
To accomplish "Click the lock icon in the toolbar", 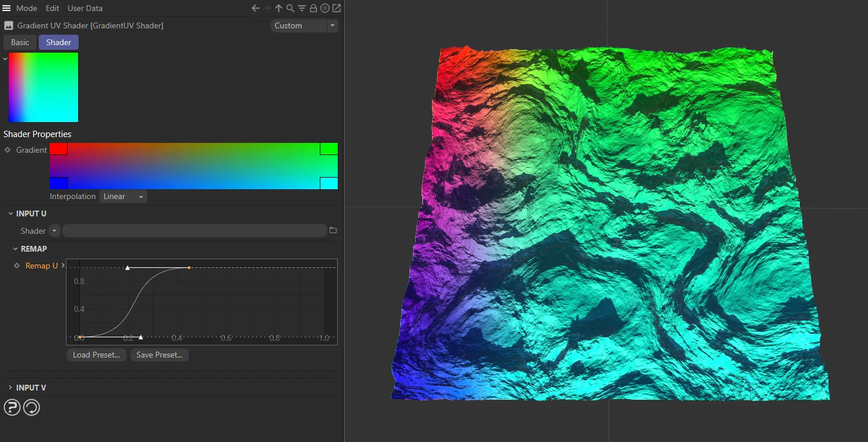I will click(x=313, y=8).
